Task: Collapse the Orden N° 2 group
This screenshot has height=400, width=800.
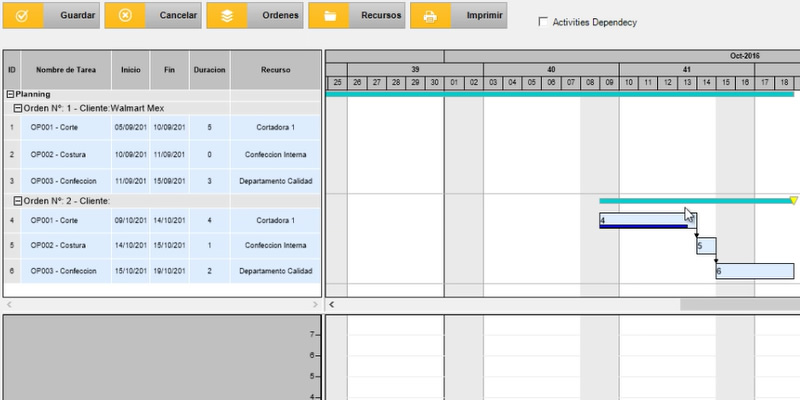Action: coord(18,201)
